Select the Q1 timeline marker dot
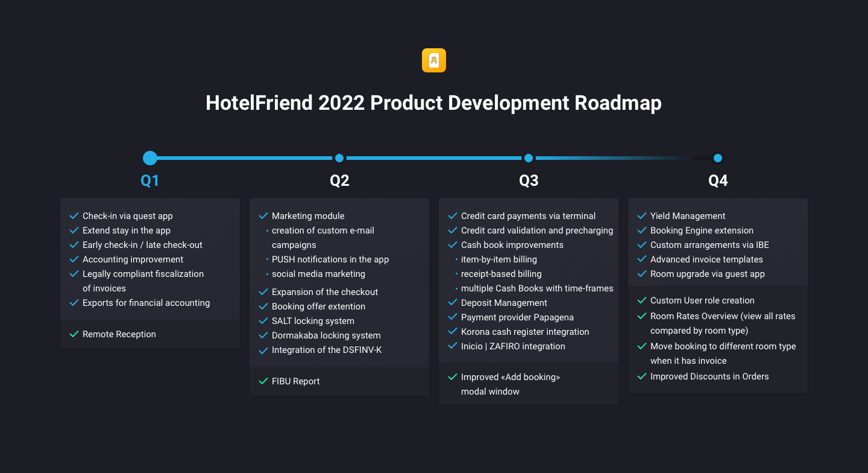The image size is (868, 473). [x=150, y=158]
